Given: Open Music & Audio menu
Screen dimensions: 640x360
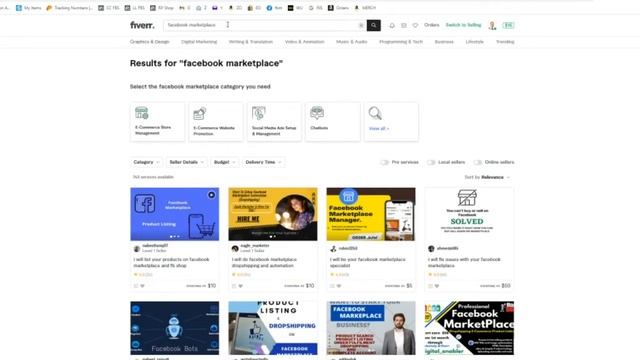Looking at the screenshot, I should coord(352,42).
